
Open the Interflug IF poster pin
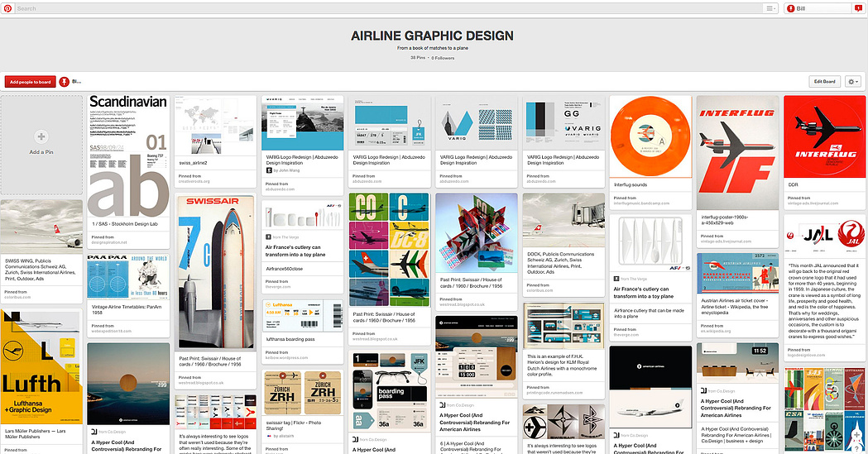737,153
